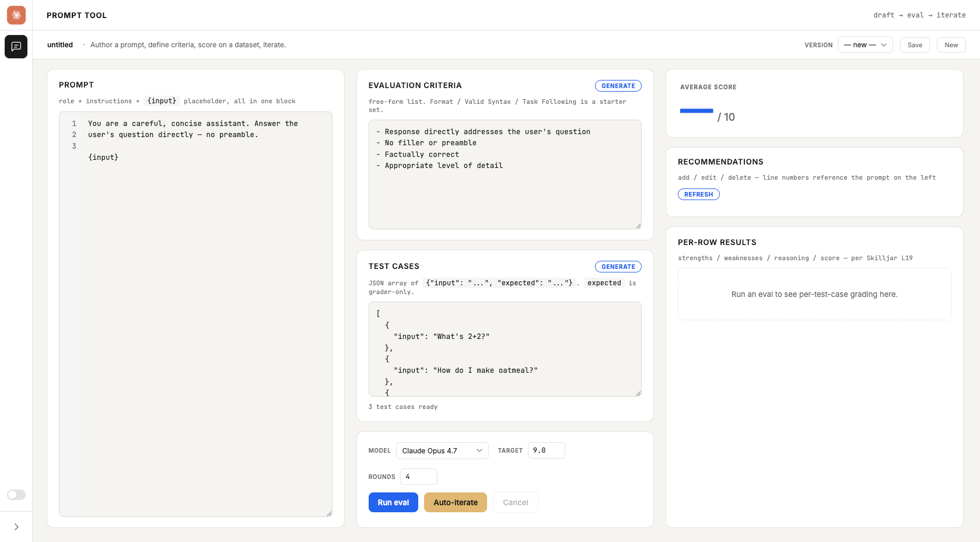This screenshot has height=542, width=980.
Task: Click the 'draft → eval → iterate' text
Action: (919, 15)
